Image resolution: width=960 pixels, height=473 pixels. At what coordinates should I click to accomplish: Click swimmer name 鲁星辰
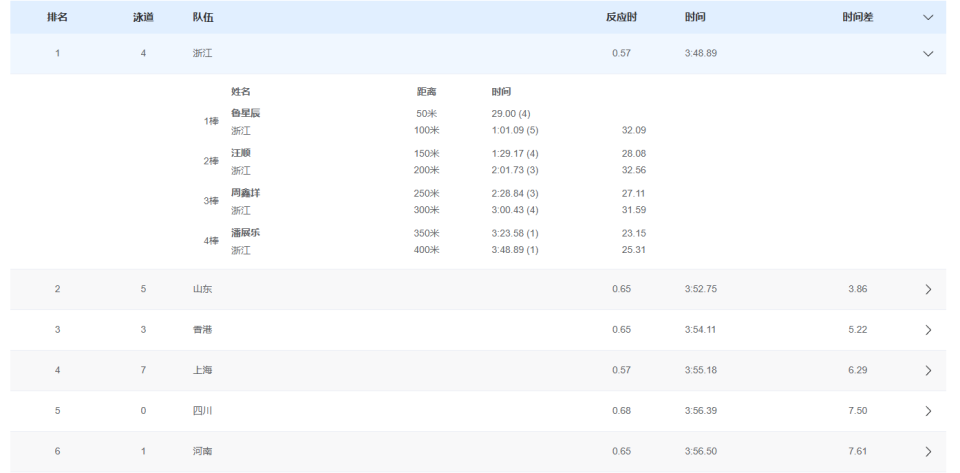(x=246, y=113)
